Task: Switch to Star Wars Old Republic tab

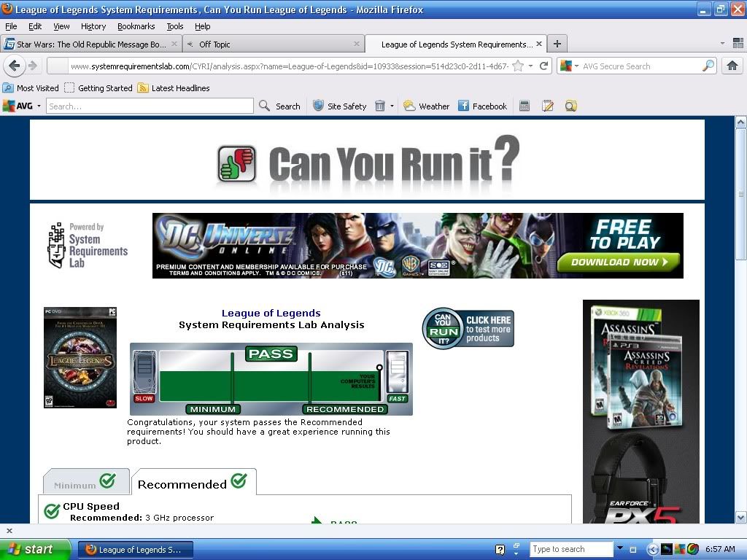Action: 91,44
